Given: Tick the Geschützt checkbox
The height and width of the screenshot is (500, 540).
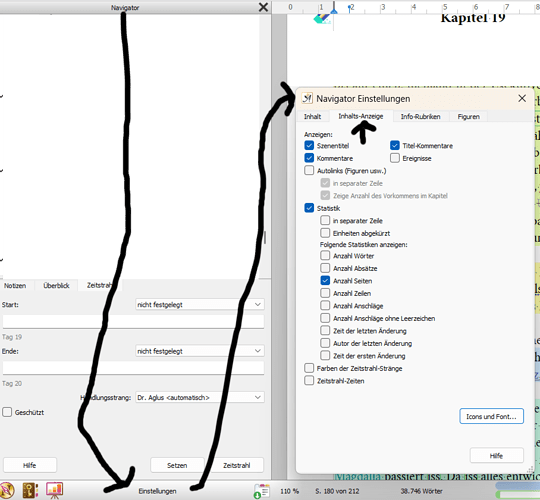Looking at the screenshot, I should [x=7, y=412].
